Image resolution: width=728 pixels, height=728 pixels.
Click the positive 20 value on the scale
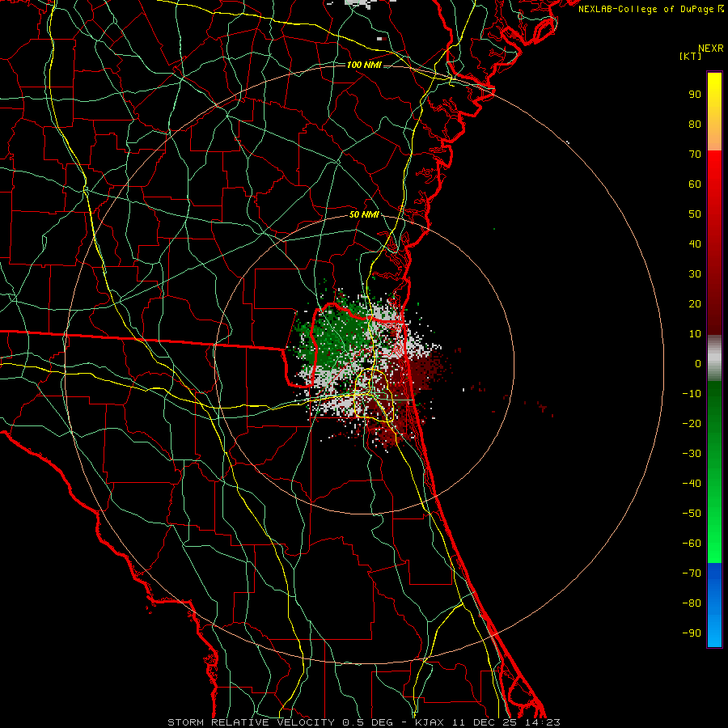[x=695, y=304]
